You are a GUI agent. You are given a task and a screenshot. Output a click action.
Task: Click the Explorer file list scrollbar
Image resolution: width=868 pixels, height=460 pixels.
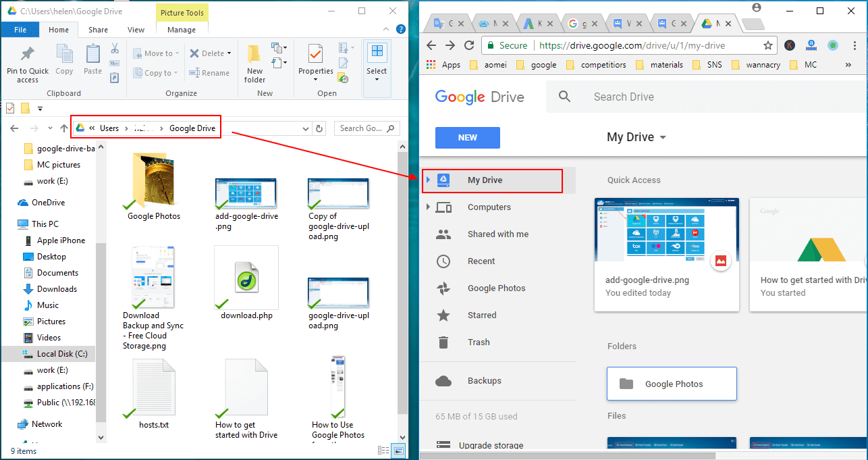[402, 282]
